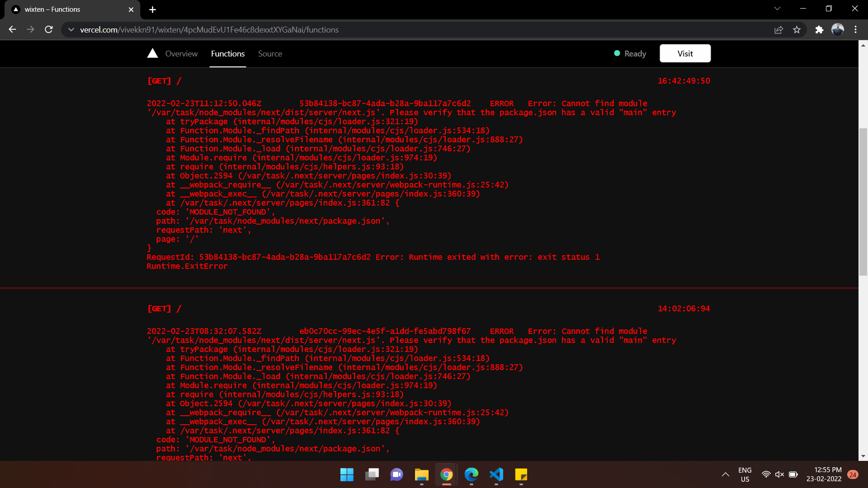The image size is (868, 488).
Task: Click the 14:02:06:94 log timestamp
Action: (x=684, y=309)
